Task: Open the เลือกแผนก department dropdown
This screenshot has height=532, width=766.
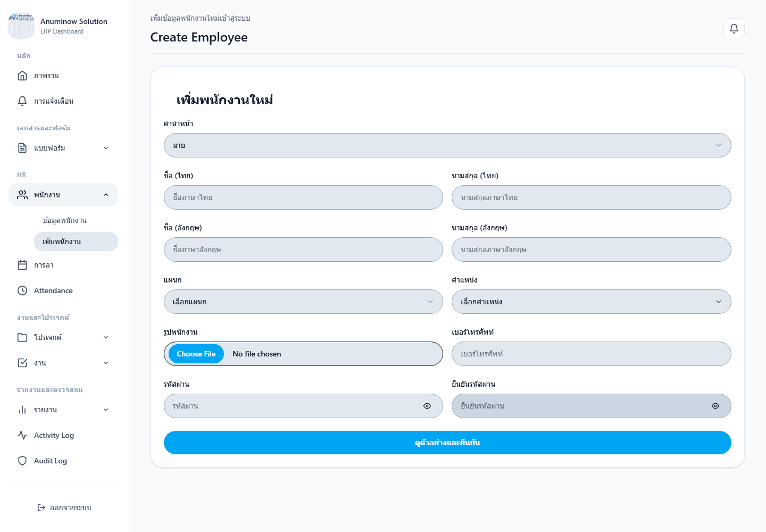Action: point(303,302)
